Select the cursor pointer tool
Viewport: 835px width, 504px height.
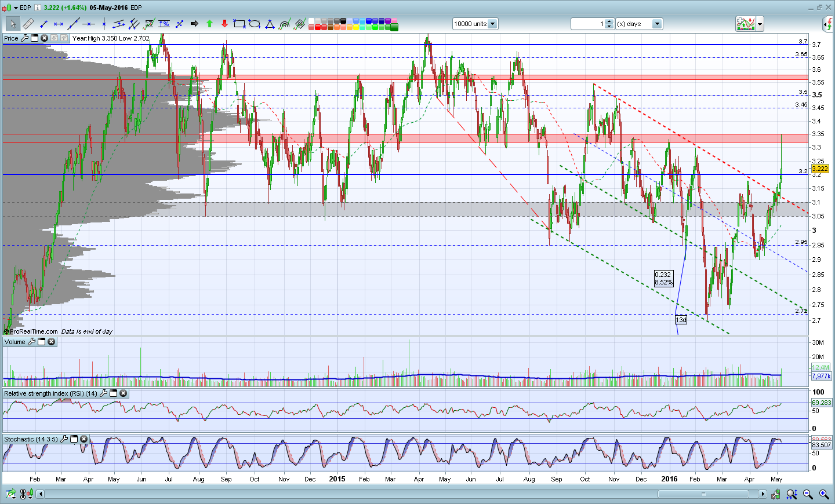(13, 24)
